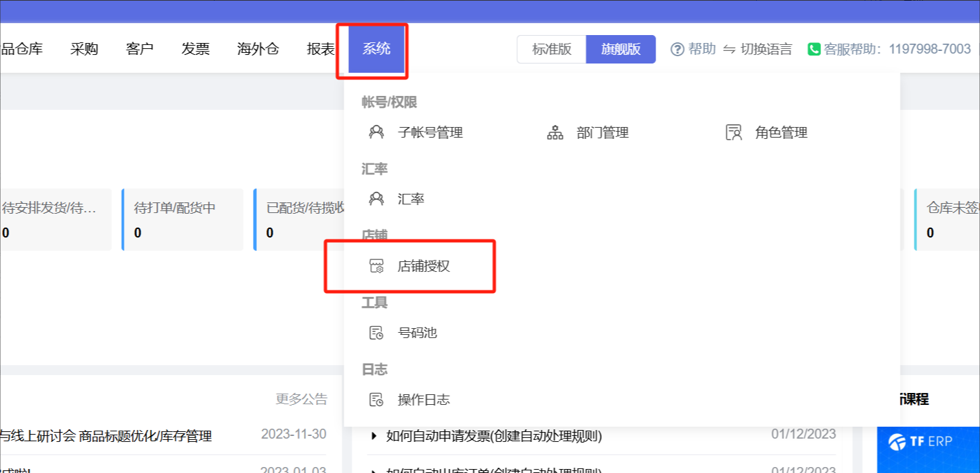Open 更多公告 link
The height and width of the screenshot is (473, 980).
coord(301,399)
